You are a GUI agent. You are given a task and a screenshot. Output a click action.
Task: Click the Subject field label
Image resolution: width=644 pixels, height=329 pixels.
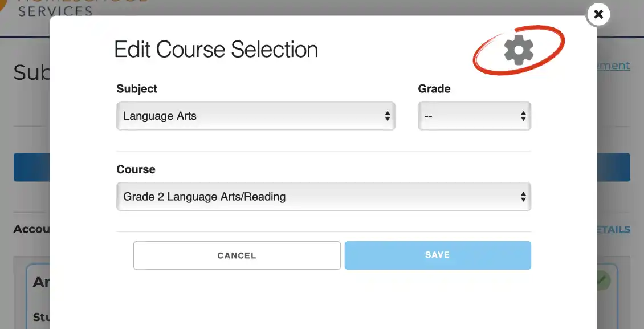137,89
